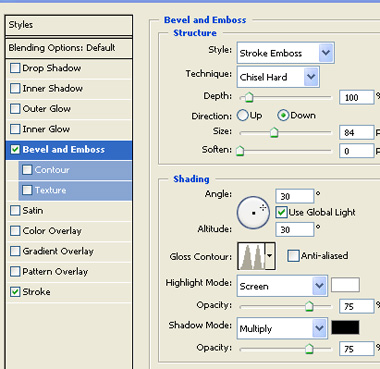Enable the Contour sub-option checkbox

(27, 170)
